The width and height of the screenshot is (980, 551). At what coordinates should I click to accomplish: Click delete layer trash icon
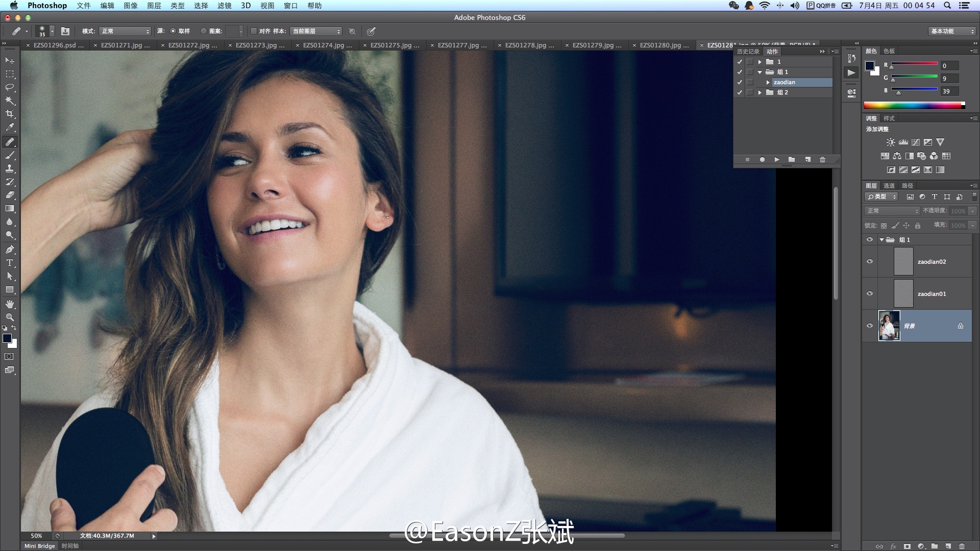point(962,546)
